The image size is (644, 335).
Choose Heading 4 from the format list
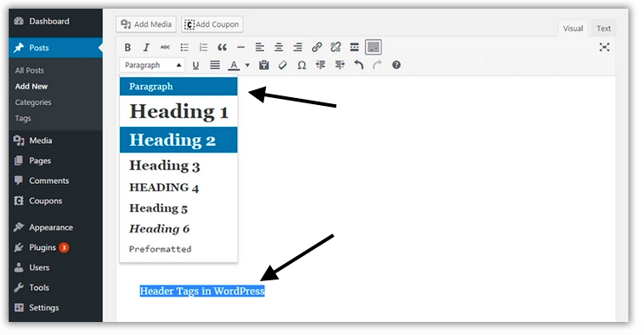pos(179,187)
